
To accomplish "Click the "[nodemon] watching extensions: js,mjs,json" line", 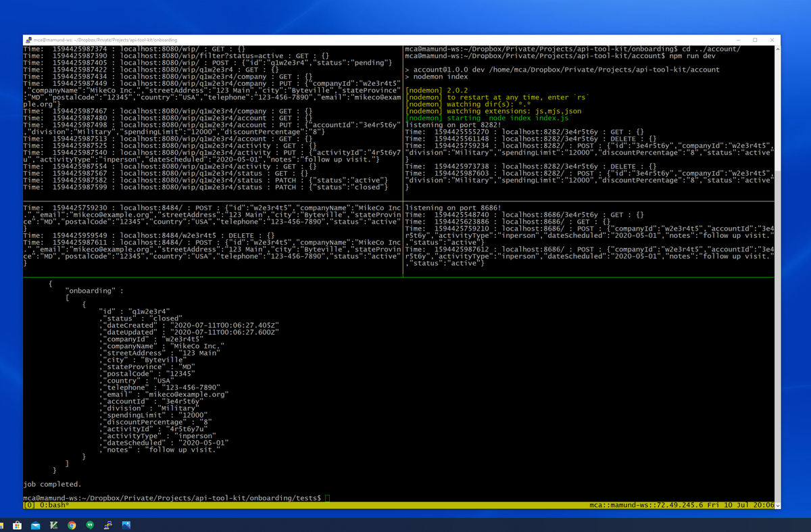I will click(x=493, y=111).
